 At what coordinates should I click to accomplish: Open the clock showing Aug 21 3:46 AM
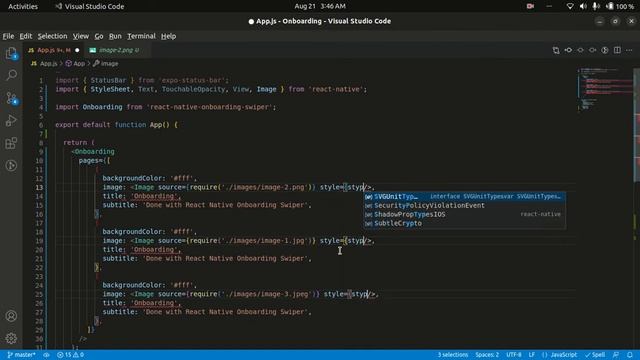coord(320,6)
